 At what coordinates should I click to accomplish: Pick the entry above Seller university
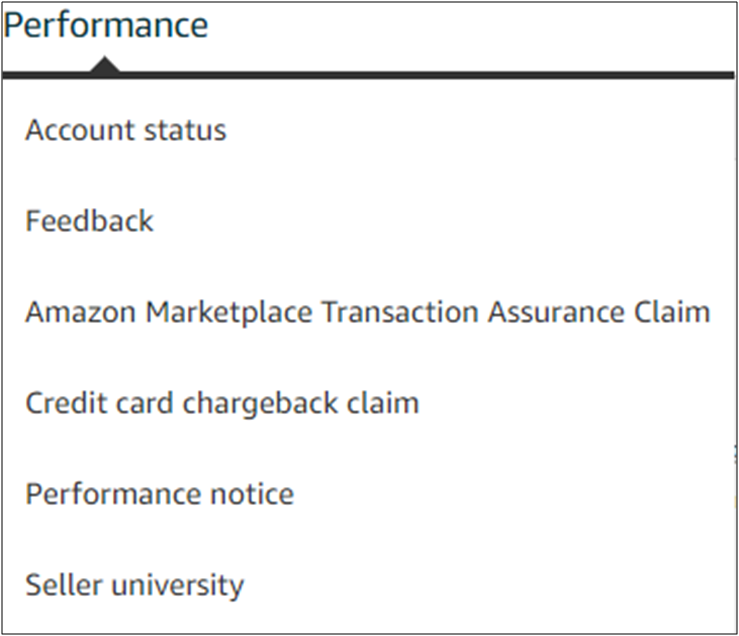[159, 494]
